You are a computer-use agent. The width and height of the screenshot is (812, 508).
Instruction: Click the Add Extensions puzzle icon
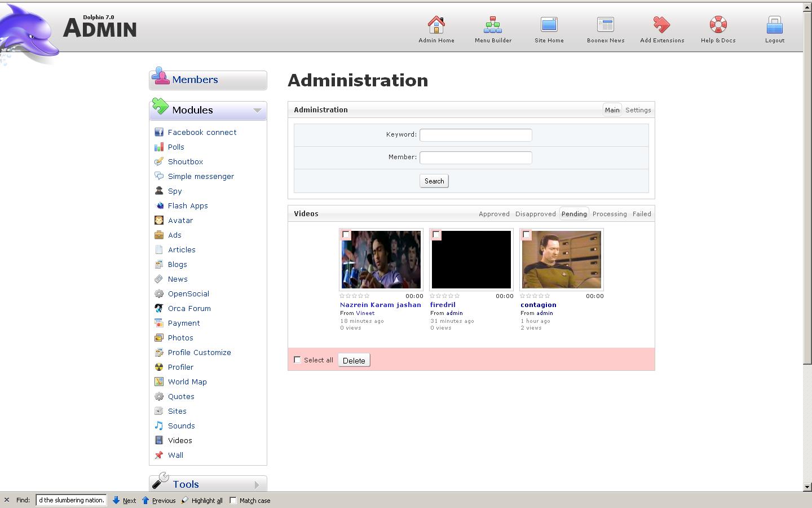(x=661, y=25)
